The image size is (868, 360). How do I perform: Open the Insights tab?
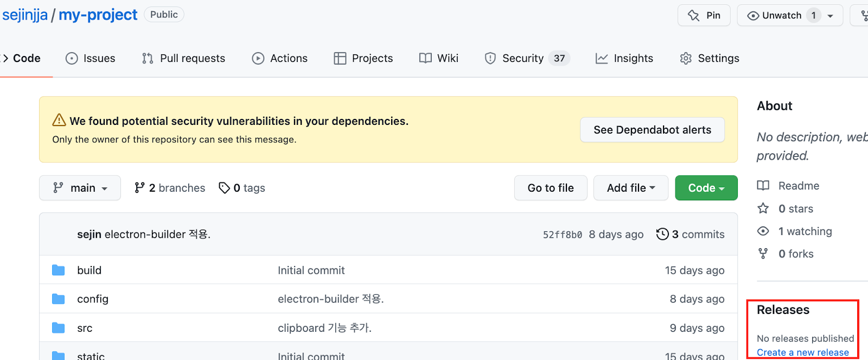pos(624,58)
